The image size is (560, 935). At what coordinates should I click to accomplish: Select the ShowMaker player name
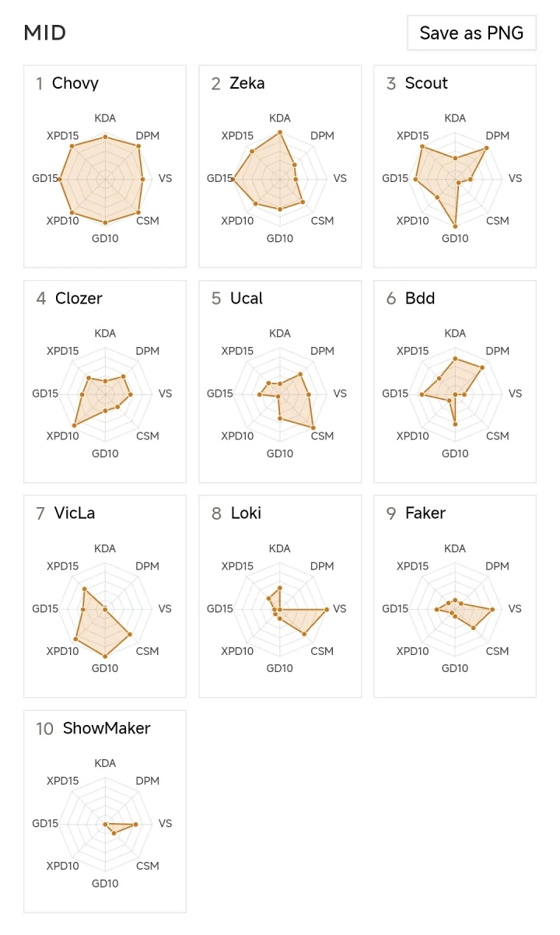coord(107,729)
